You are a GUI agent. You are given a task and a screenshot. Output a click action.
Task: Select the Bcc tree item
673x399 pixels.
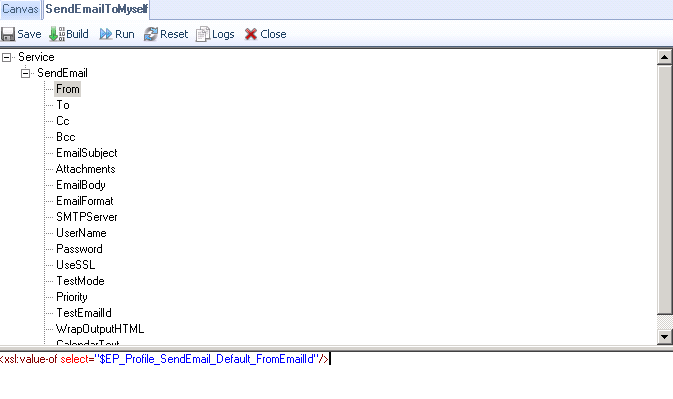[x=66, y=137]
